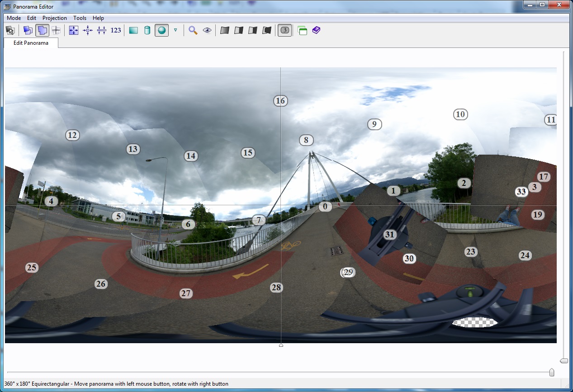573x392 pixels.
Task: Open the 123 numerical transform tool
Action: [116, 30]
